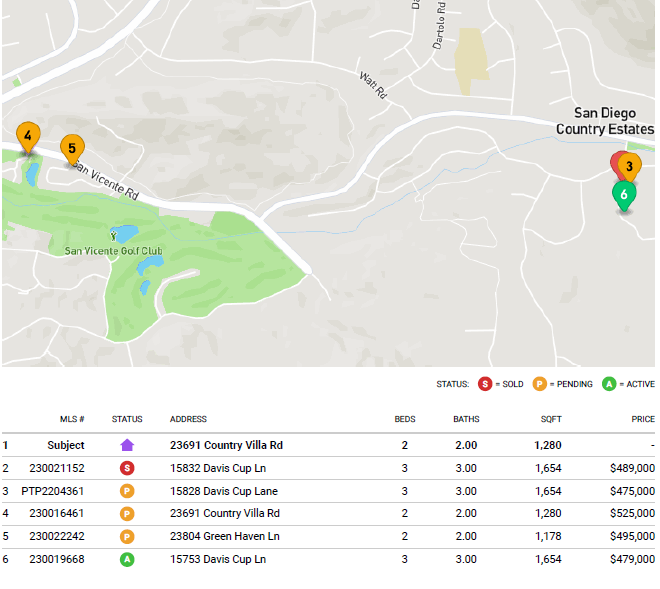
Task: Click the pending status icon in row 4
Action: [x=127, y=514]
